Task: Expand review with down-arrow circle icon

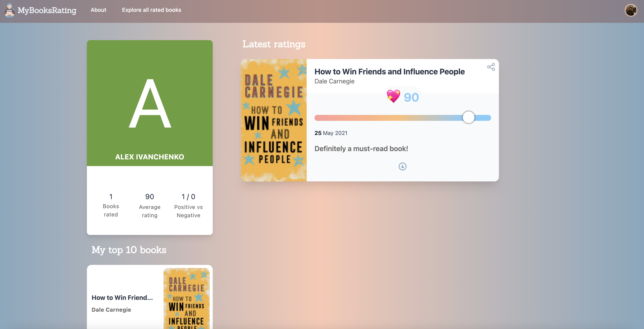Action: pyautogui.click(x=402, y=166)
